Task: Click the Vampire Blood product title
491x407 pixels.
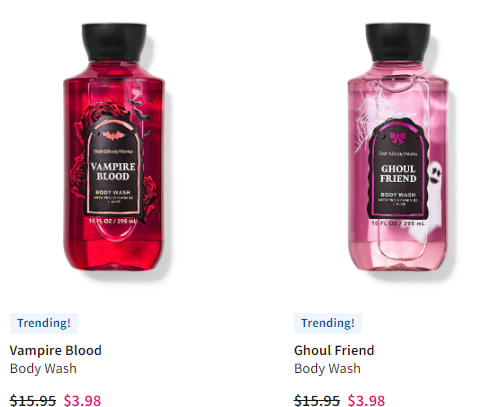Action: coord(56,350)
